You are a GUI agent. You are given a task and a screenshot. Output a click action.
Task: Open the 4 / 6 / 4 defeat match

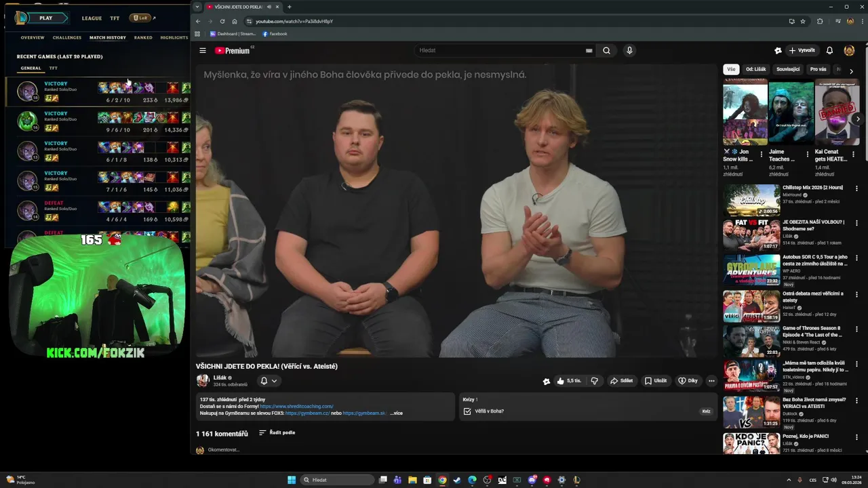[98, 211]
